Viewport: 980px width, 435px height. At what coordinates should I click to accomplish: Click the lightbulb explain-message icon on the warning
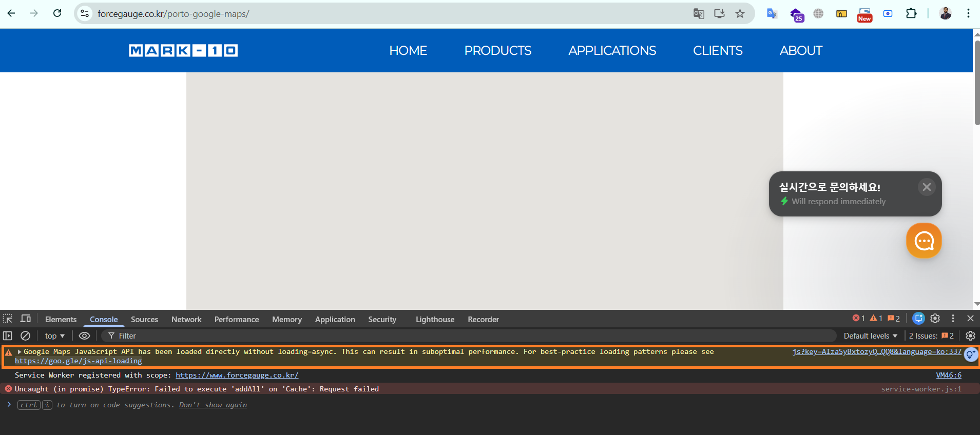pyautogui.click(x=971, y=354)
